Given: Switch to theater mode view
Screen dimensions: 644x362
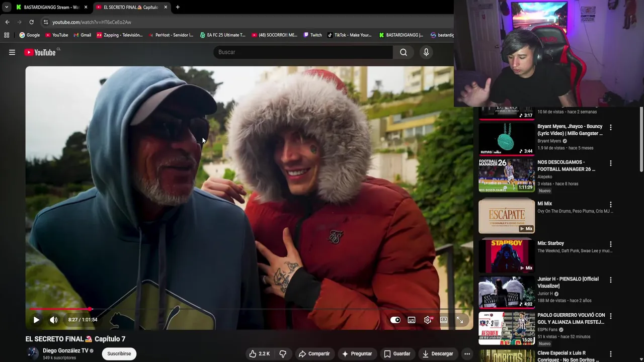Looking at the screenshot, I should 444,320.
